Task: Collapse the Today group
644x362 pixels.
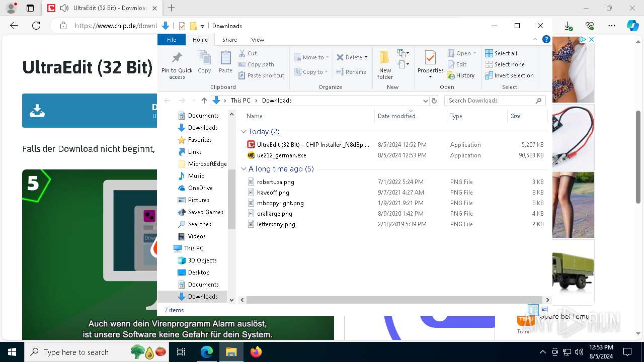Action: (244, 132)
